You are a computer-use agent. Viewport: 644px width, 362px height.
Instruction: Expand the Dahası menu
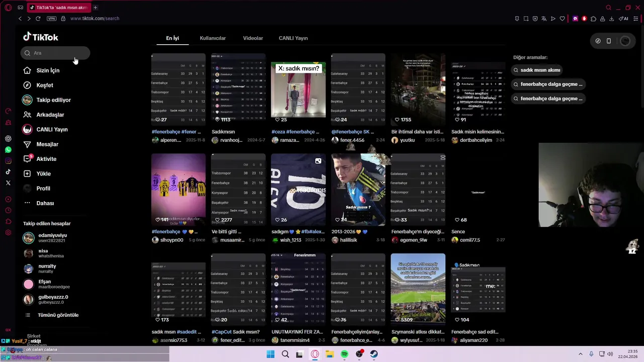39,203
